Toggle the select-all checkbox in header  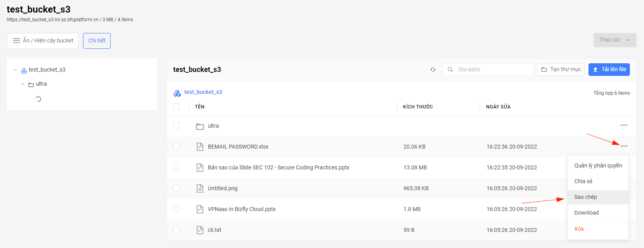pos(176,107)
